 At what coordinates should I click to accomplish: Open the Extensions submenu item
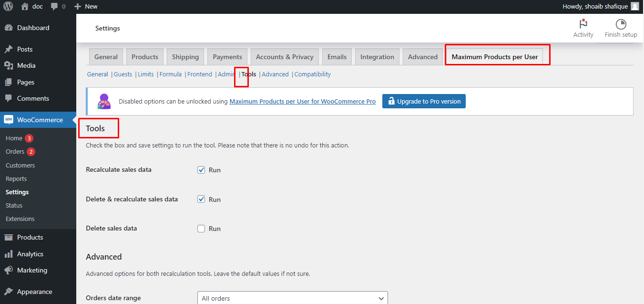click(20, 219)
